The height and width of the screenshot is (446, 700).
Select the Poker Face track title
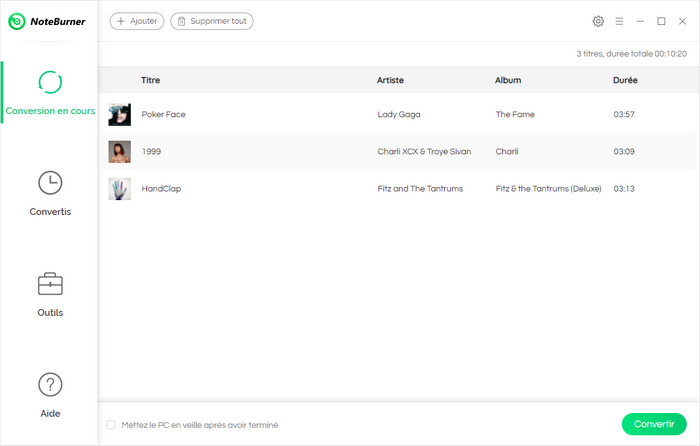click(163, 114)
